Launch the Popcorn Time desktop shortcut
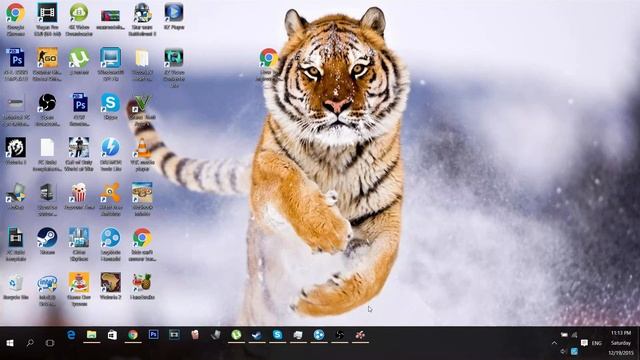 click(79, 196)
